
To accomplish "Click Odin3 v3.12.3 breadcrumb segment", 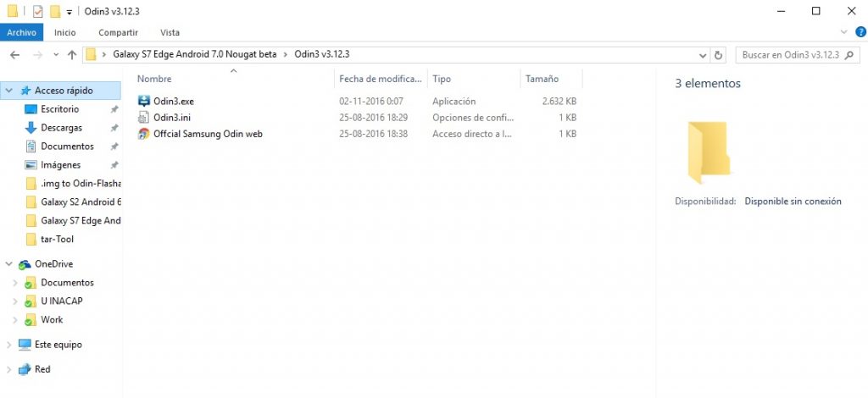I will [x=321, y=55].
